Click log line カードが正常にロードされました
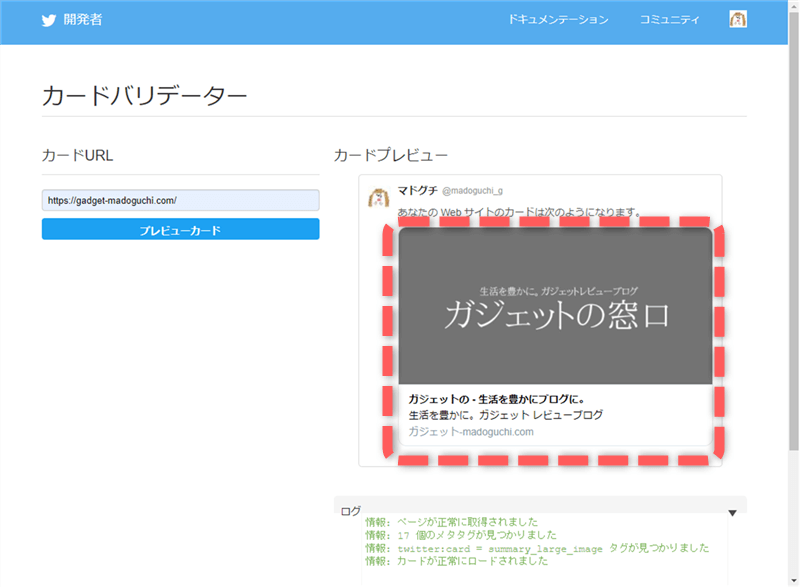 pyautogui.click(x=457, y=561)
